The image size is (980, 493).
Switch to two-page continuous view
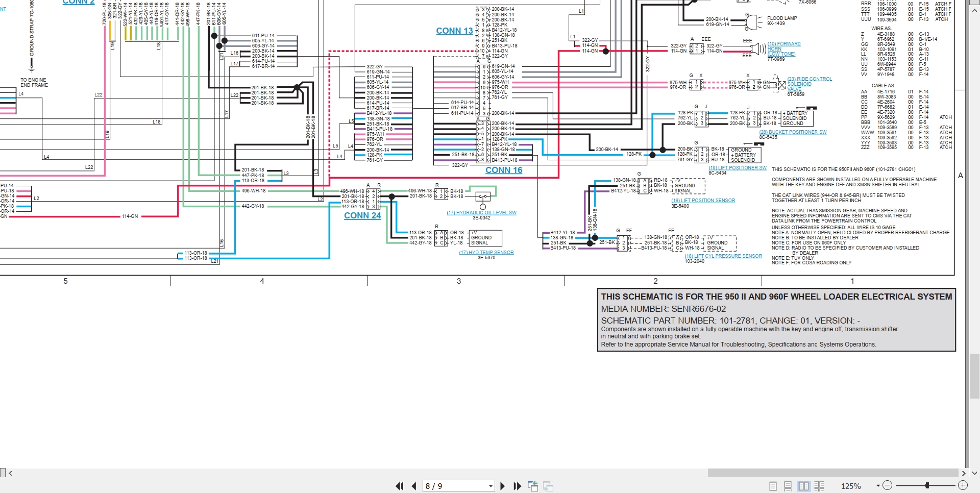coord(819,486)
